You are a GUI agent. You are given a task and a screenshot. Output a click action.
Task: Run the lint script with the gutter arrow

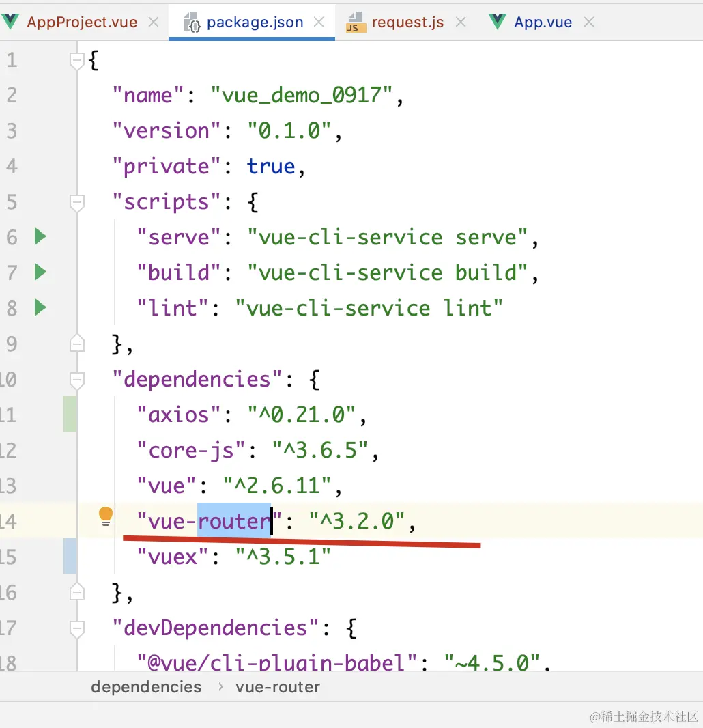[x=40, y=307]
